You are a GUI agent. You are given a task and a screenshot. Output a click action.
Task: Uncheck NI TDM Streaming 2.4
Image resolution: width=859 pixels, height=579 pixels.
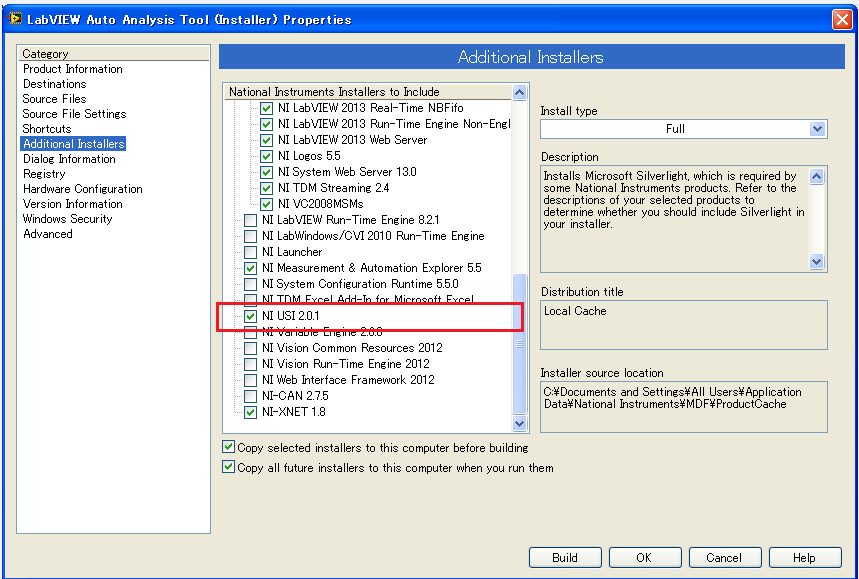(266, 188)
